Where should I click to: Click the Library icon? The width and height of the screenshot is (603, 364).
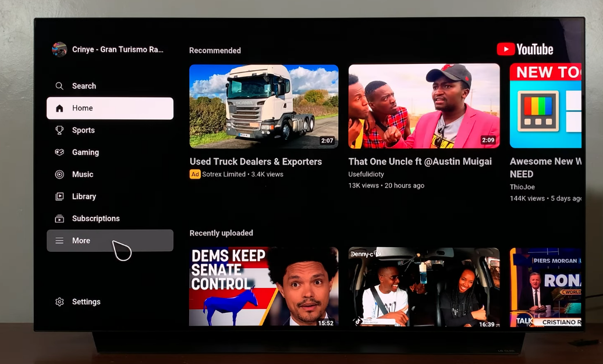click(x=59, y=197)
